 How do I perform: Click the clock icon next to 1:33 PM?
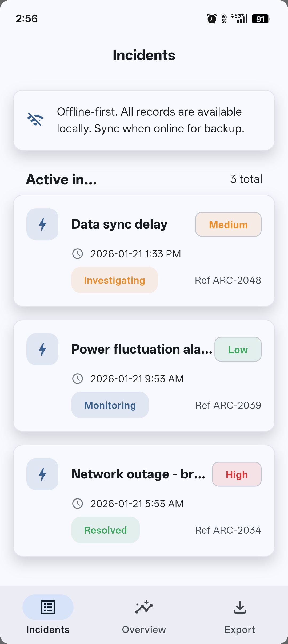tap(78, 254)
